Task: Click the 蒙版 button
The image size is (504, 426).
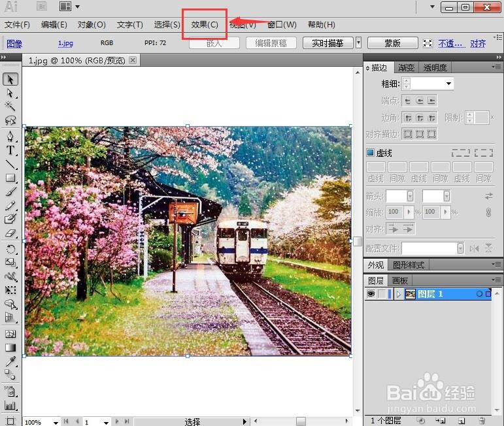Action: click(x=392, y=43)
